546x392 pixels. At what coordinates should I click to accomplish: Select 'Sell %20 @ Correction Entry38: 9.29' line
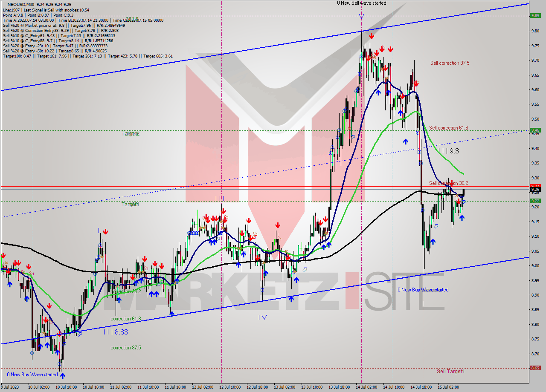(x=61, y=30)
